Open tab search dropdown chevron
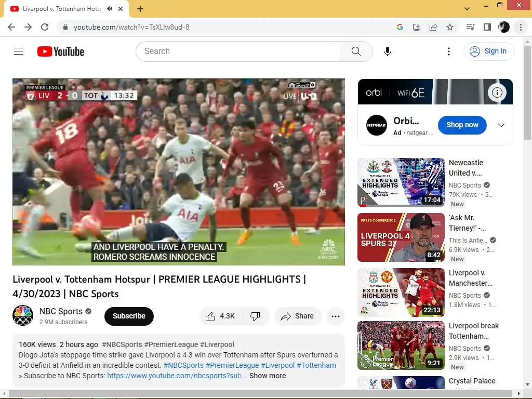 467,9
